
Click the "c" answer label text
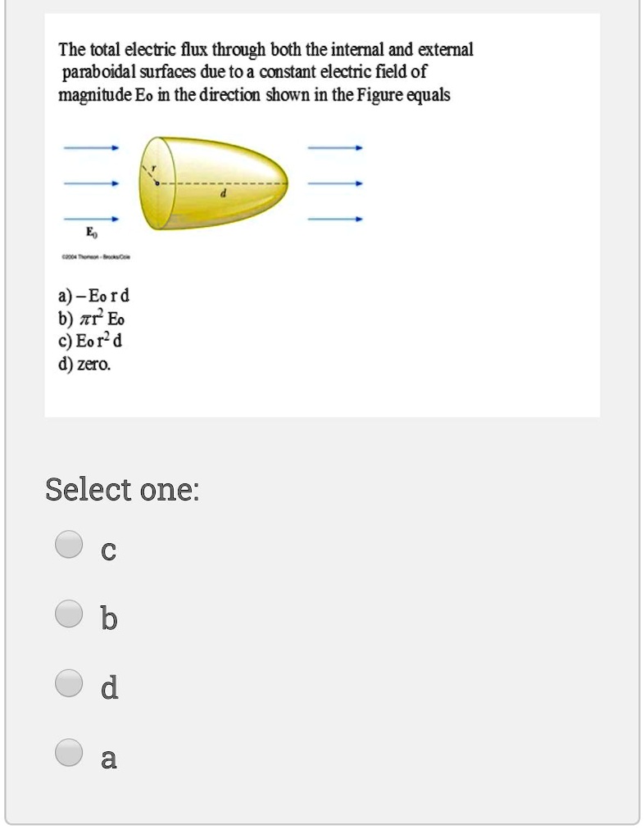108,550
